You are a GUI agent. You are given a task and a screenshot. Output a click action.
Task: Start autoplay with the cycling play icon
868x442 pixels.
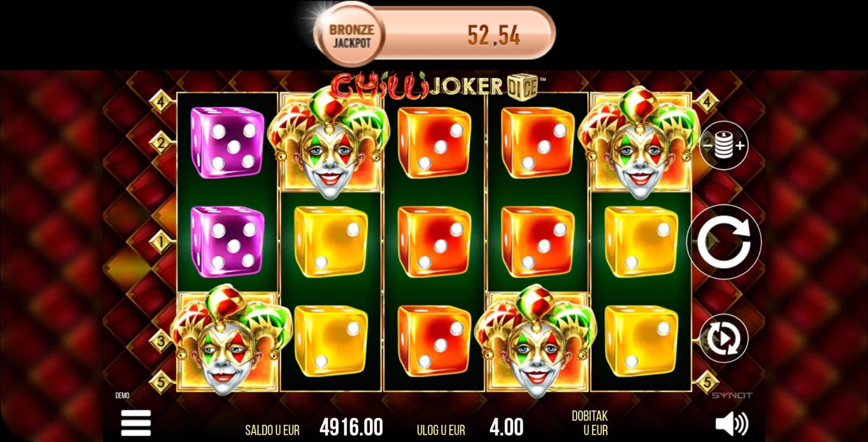[724, 338]
